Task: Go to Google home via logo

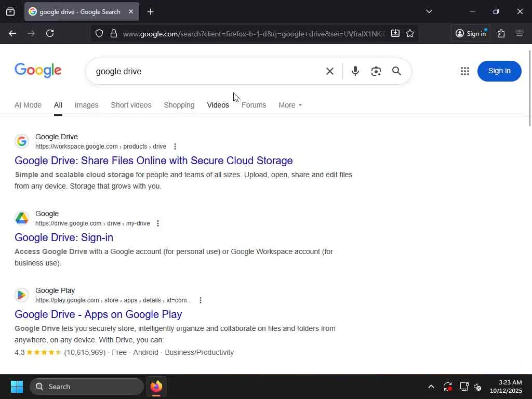Action: click(x=38, y=70)
